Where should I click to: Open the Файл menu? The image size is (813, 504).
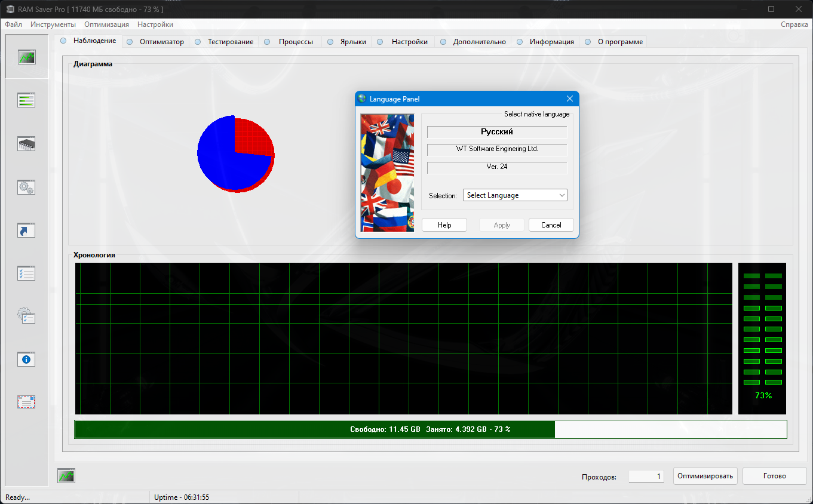point(13,24)
